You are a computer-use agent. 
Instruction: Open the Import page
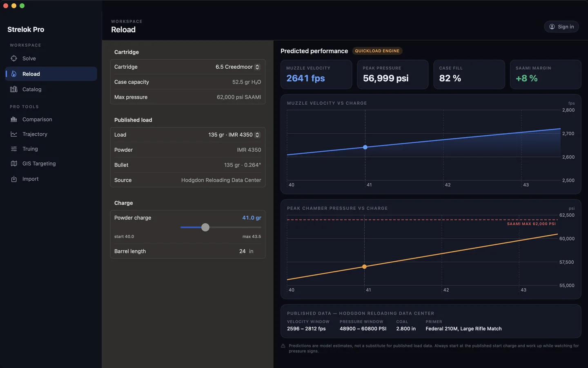(51, 179)
